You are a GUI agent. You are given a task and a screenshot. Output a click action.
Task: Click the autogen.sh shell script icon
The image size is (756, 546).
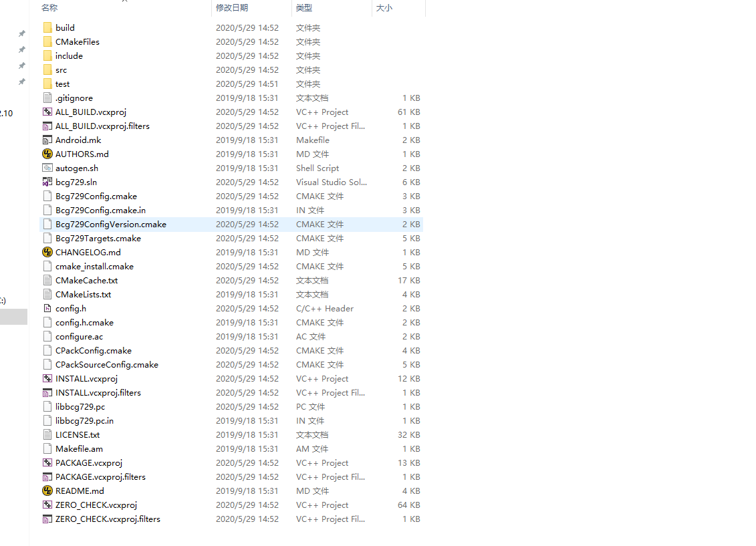click(47, 168)
